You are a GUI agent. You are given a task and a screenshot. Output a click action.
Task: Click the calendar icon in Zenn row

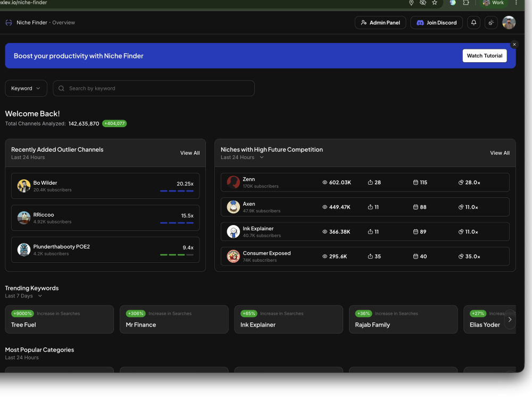click(x=415, y=182)
